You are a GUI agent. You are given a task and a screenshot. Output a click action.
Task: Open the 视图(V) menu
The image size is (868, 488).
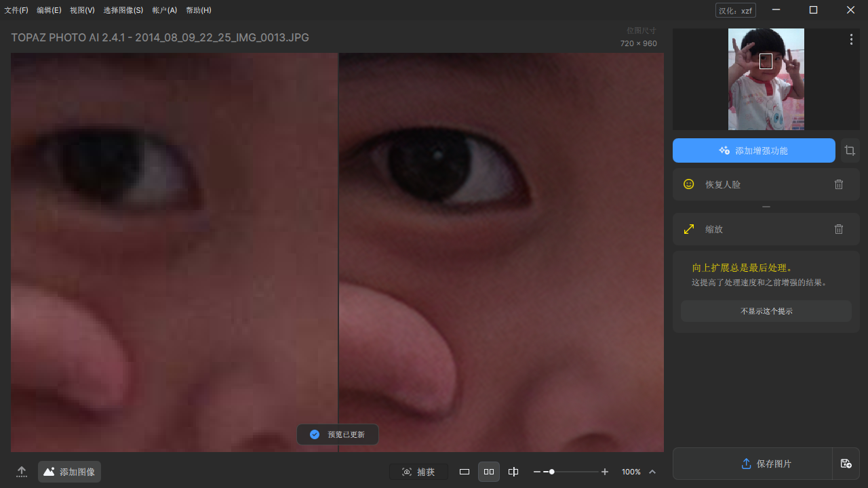81,10
